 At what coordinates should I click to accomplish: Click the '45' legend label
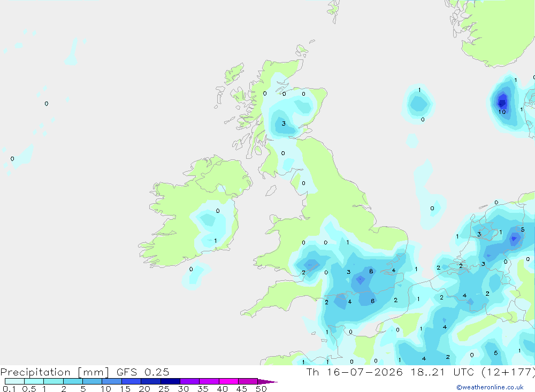(x=242, y=389)
